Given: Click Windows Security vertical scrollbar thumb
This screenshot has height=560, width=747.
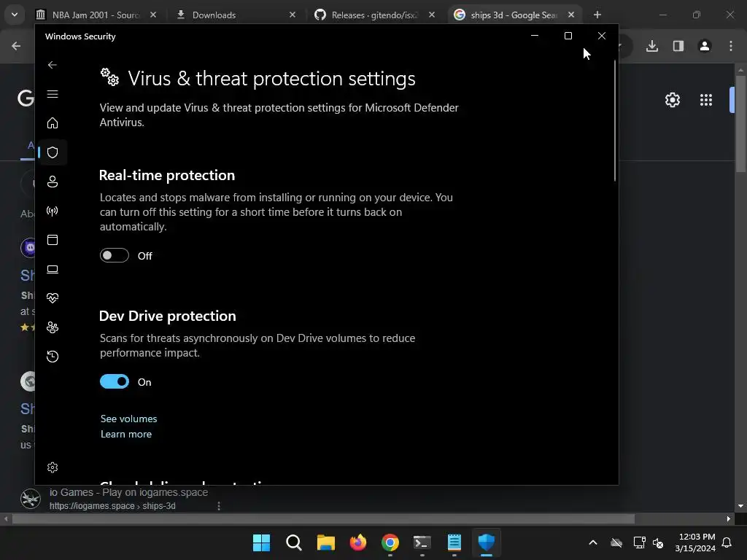Looking at the screenshot, I should pyautogui.click(x=615, y=120).
